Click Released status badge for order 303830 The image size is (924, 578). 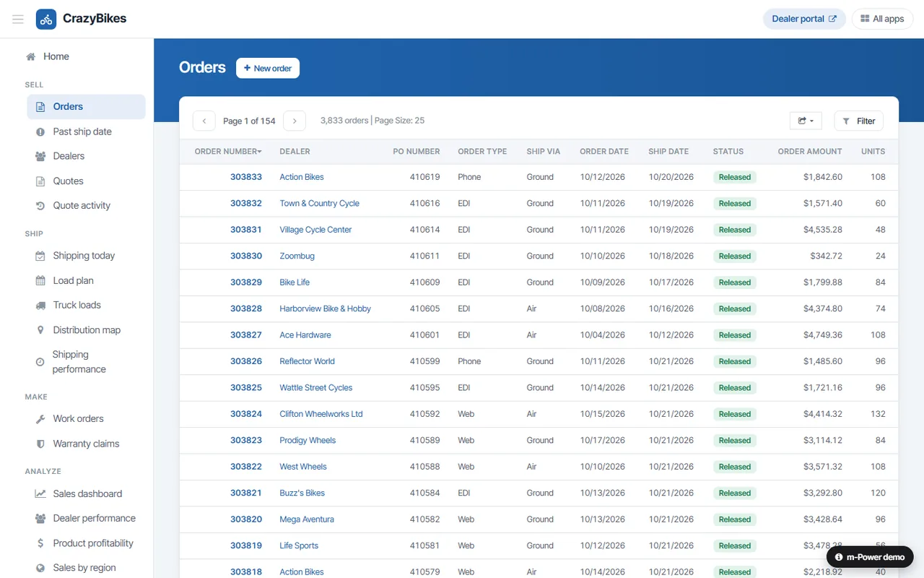735,256
